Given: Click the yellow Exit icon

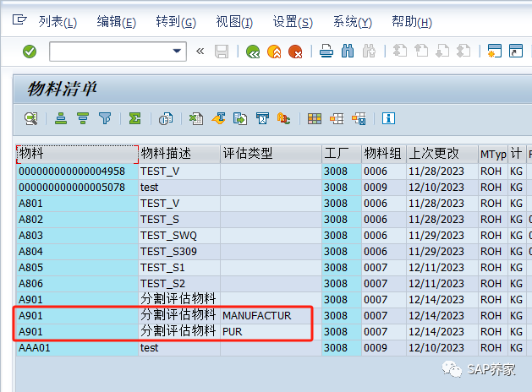Looking at the screenshot, I should 274,52.
